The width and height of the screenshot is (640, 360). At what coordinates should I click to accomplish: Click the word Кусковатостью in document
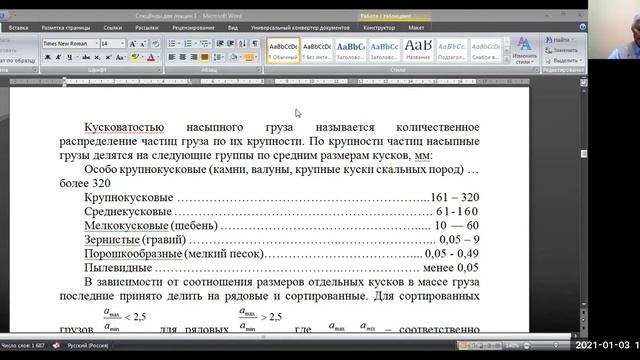coord(124,127)
